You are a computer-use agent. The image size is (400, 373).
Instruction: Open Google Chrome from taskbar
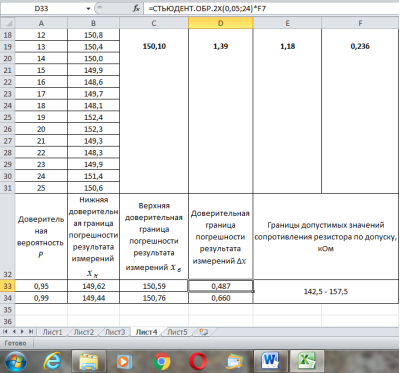click(161, 361)
